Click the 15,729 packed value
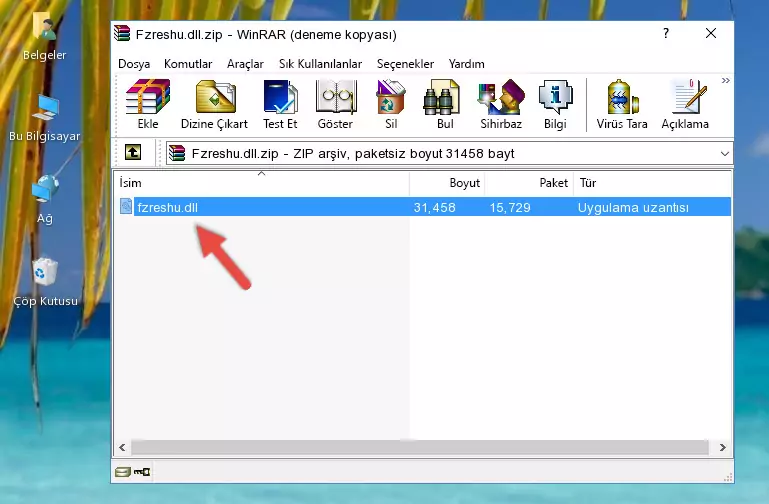The image size is (769, 504). pos(510,207)
